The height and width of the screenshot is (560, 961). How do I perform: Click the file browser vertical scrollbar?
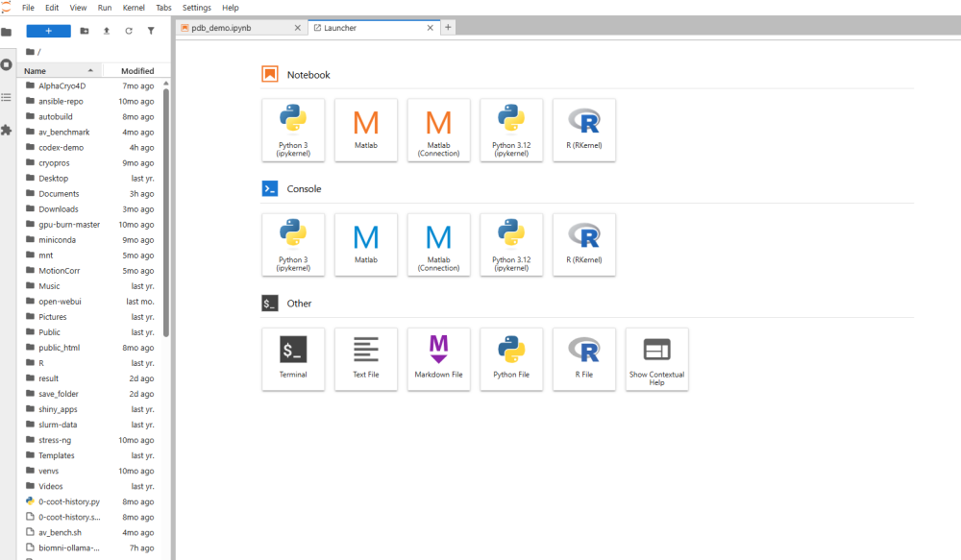click(166, 211)
